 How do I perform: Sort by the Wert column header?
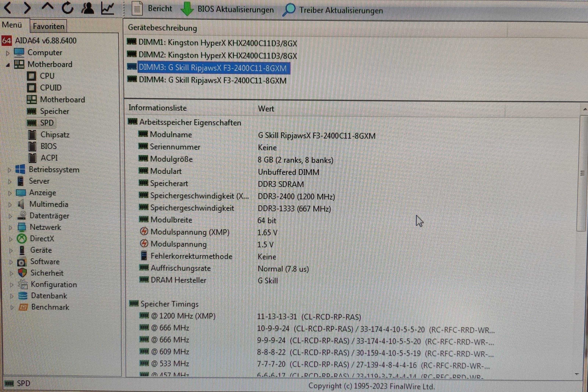coord(266,109)
